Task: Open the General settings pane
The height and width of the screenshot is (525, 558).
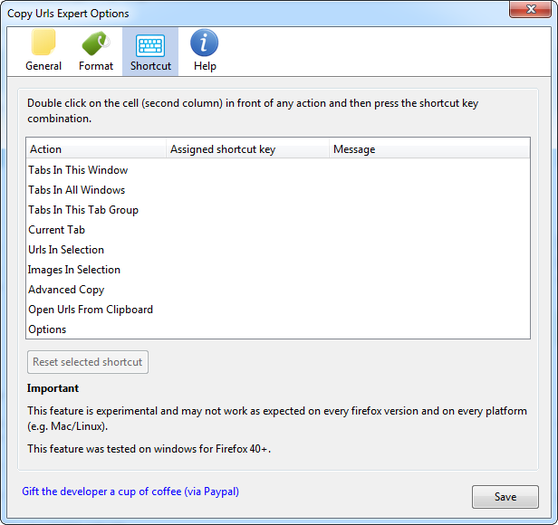Action: tap(43, 51)
